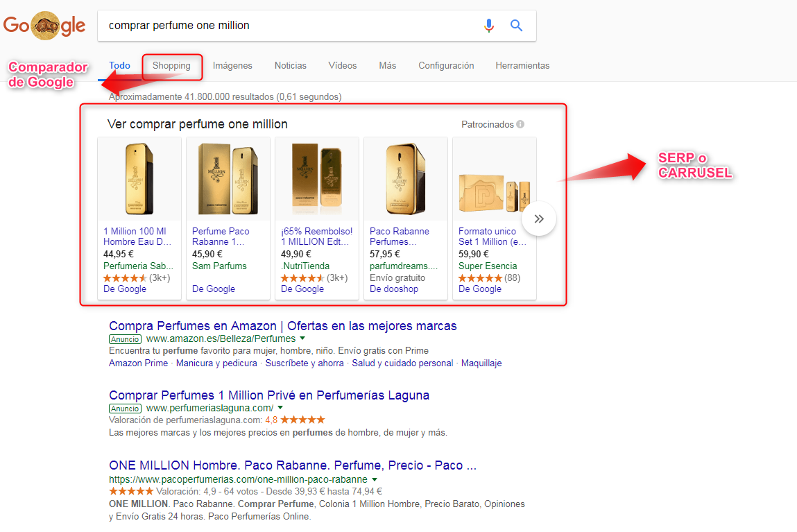
Task: Open 'Paco Rabanne Perfumes...' product link
Action: (400, 237)
